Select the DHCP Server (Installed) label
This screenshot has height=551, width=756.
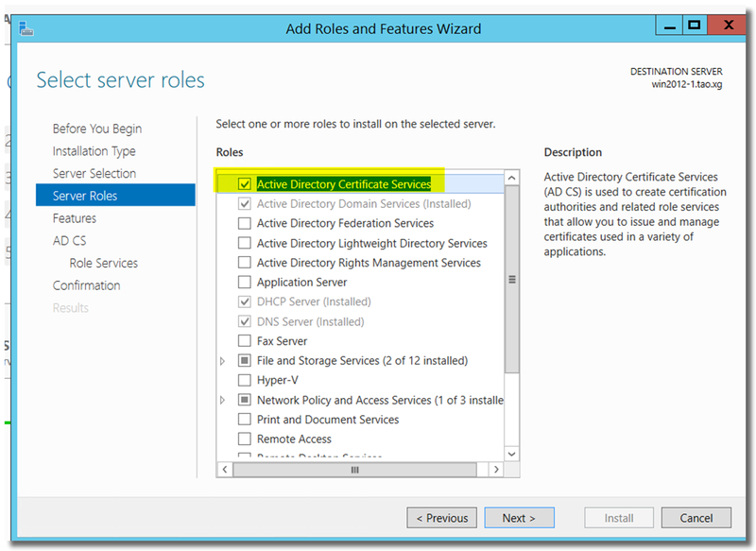pyautogui.click(x=314, y=301)
